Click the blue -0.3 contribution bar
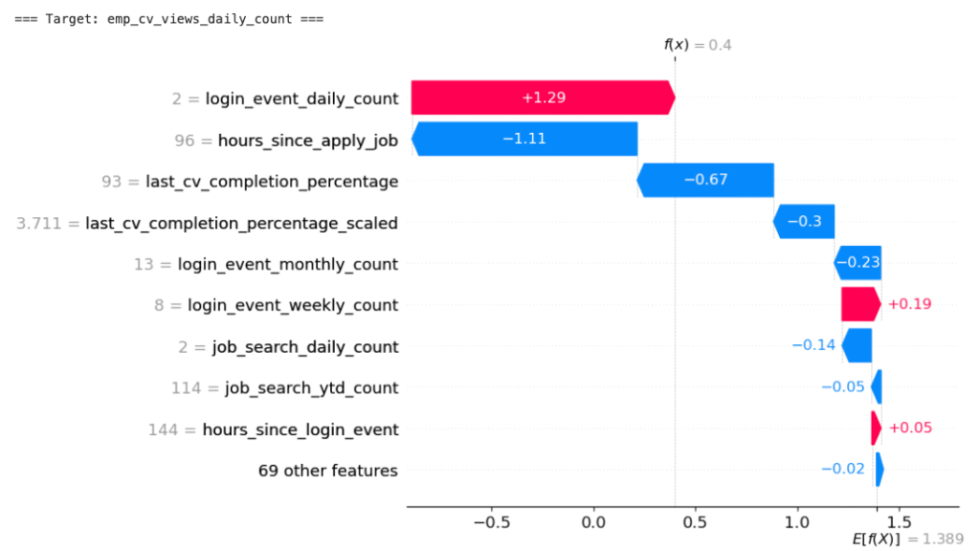 coord(804,221)
